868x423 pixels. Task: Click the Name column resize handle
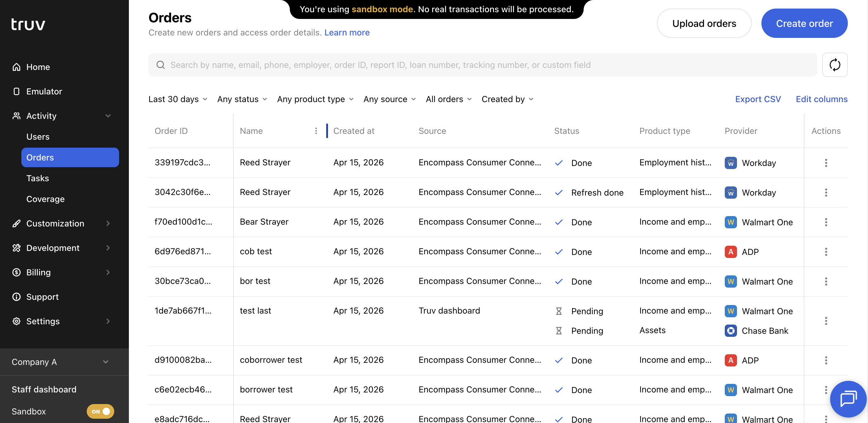pyautogui.click(x=327, y=131)
